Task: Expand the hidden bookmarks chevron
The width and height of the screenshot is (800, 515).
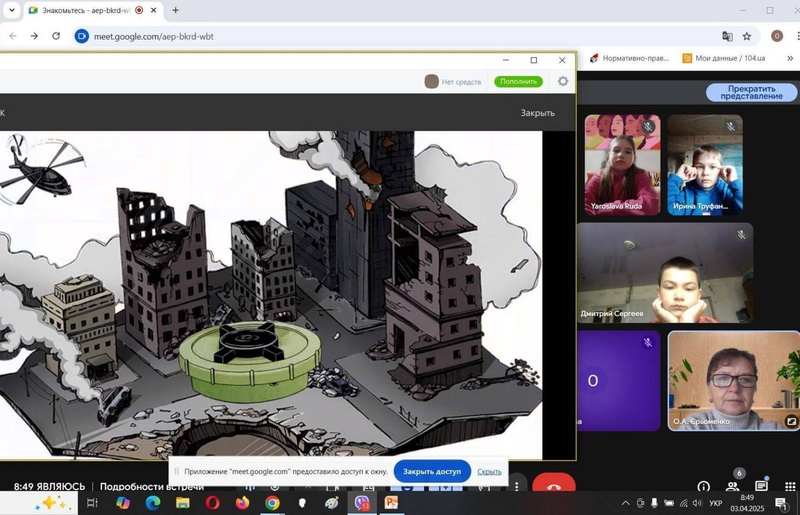Action: [x=791, y=58]
